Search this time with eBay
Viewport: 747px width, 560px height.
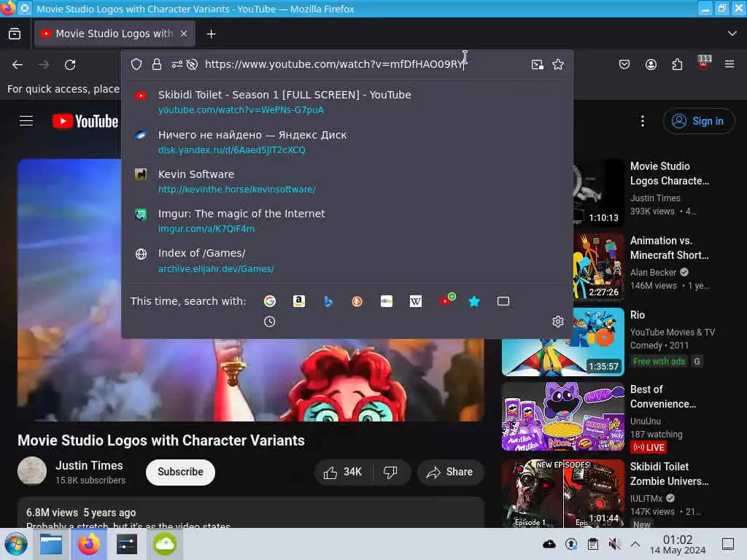(387, 301)
